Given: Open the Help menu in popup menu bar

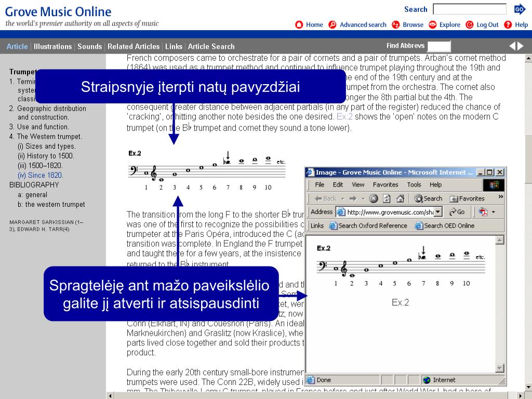Looking at the screenshot, I should click(x=436, y=184).
